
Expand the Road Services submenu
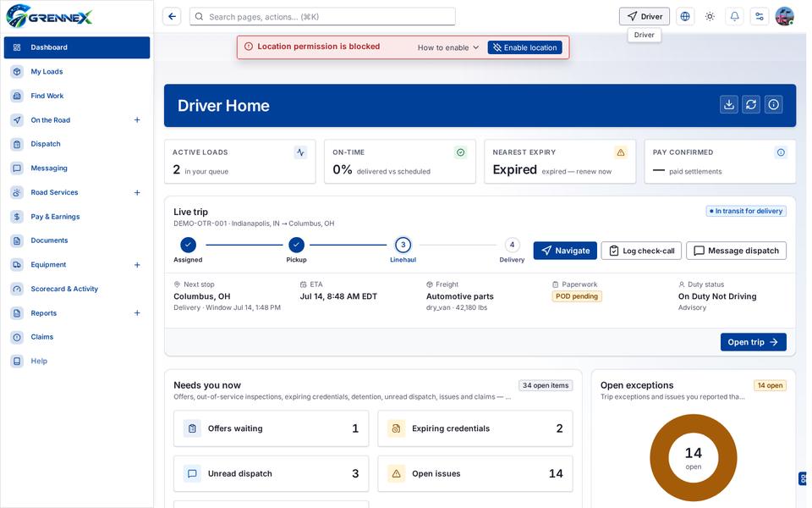[x=137, y=192]
